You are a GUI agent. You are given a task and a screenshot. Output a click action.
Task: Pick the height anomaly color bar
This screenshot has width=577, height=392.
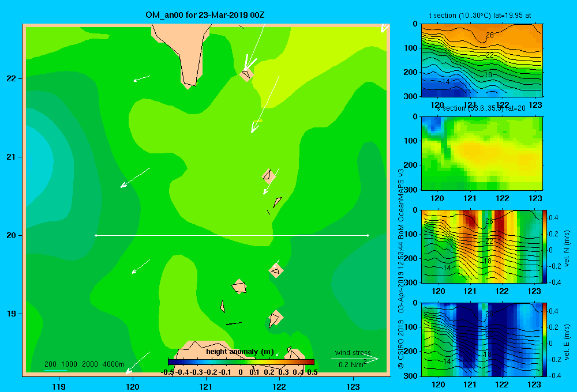241,362
